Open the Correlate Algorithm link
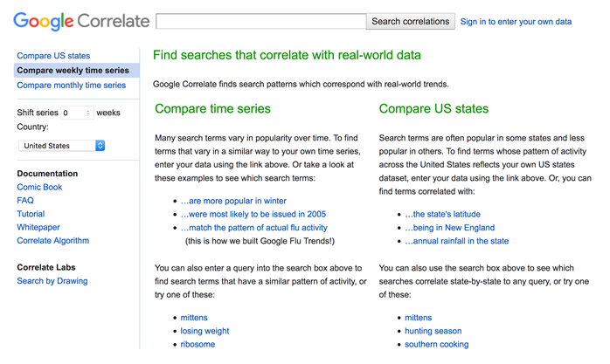This screenshot has height=364, width=610. pos(53,240)
